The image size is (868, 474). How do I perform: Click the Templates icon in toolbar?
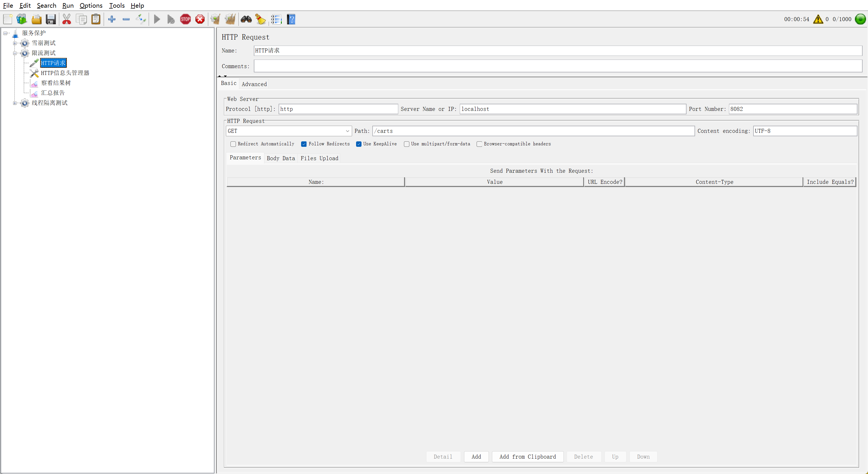click(22, 19)
